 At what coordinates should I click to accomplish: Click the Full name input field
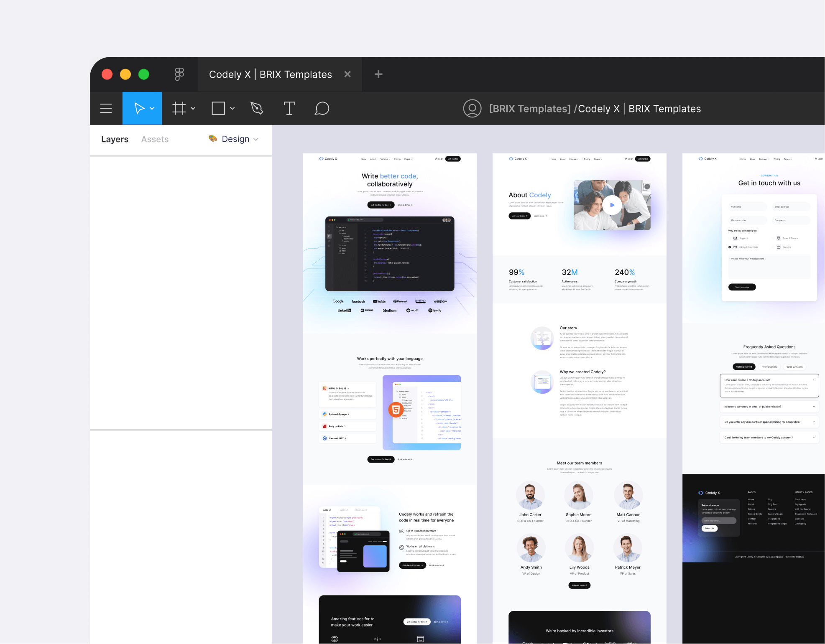click(x=747, y=207)
